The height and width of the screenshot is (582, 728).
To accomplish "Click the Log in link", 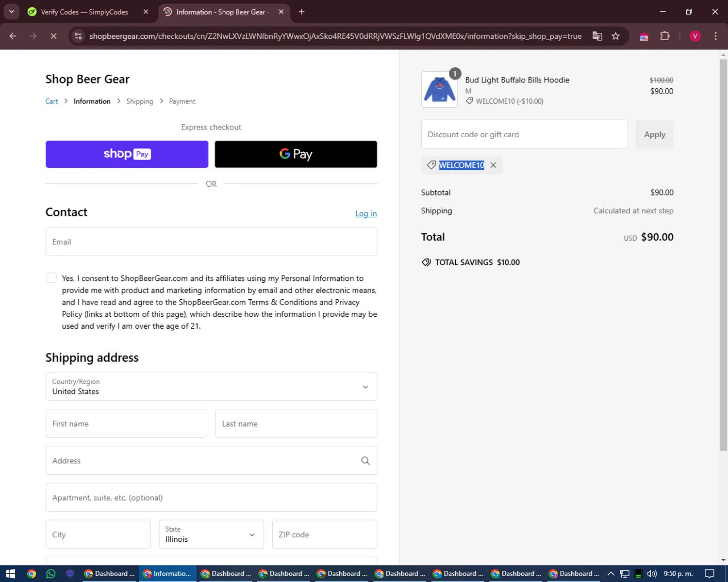I will (366, 213).
